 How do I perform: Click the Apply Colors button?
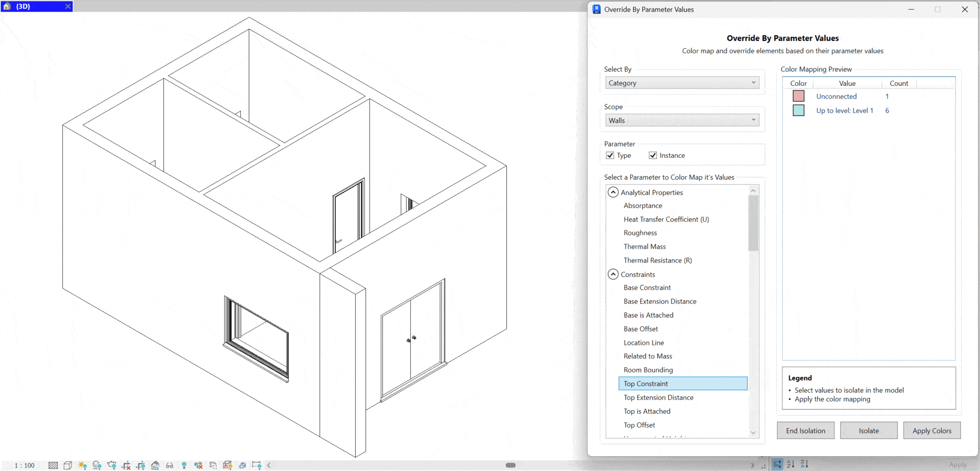[x=932, y=430]
